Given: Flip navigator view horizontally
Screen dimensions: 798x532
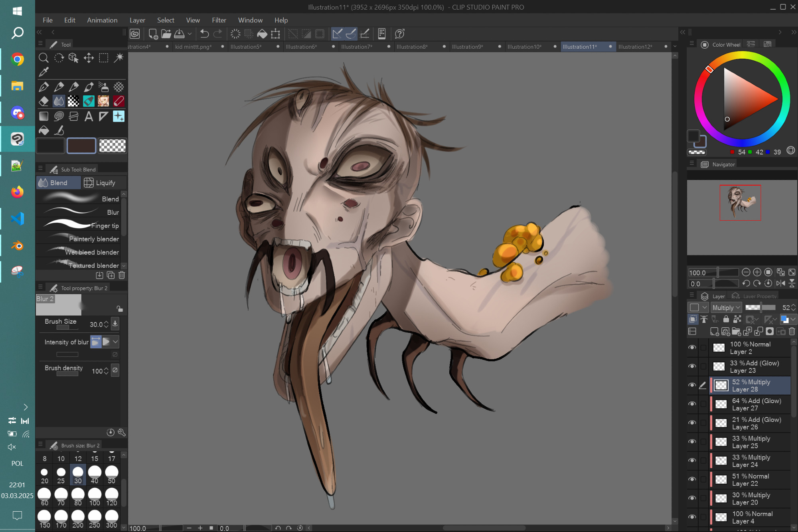Looking at the screenshot, I should point(781,283).
